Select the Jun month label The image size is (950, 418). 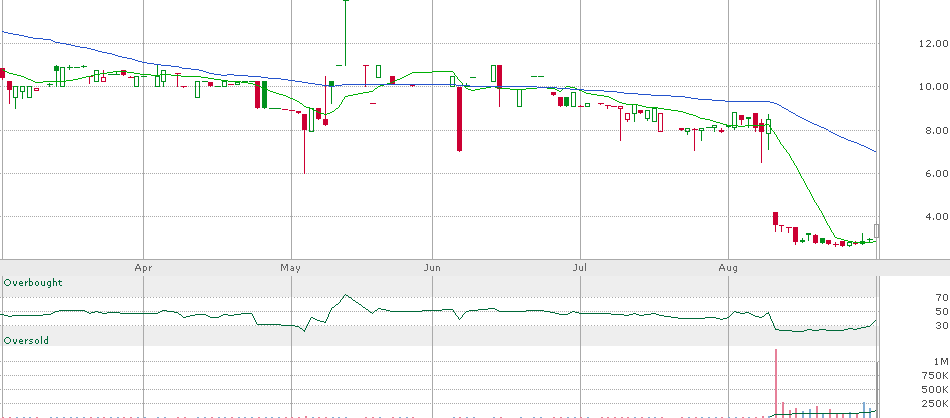[x=433, y=267]
